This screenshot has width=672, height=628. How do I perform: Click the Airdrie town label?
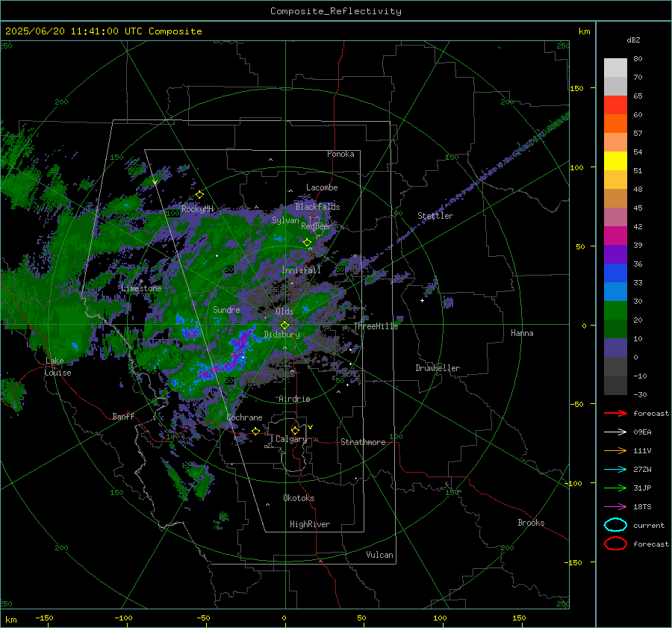coord(294,399)
